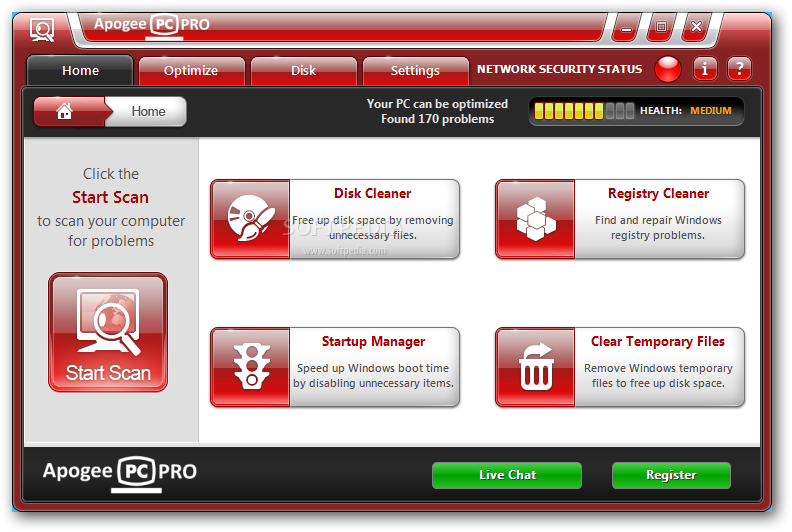This screenshot has width=792, height=532.
Task: Open the Registry Cleaner cubes icon
Action: (x=535, y=219)
